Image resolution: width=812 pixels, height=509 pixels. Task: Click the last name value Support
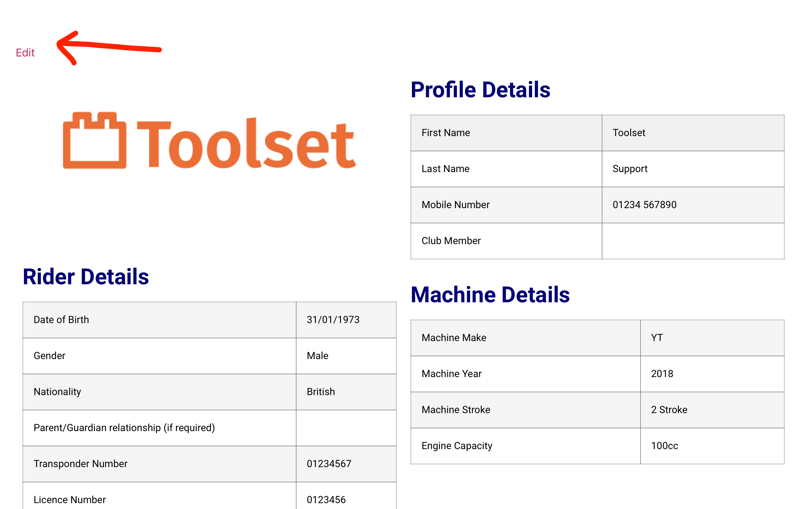630,169
